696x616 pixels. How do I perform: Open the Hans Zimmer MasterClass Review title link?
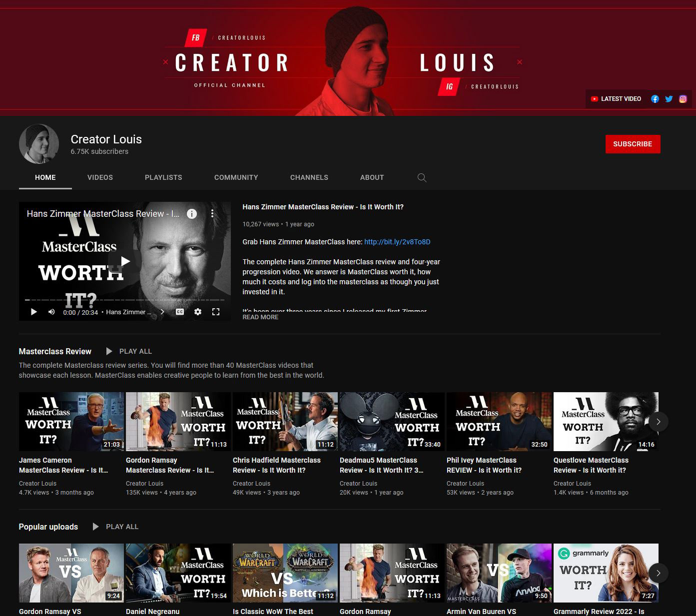[323, 207]
